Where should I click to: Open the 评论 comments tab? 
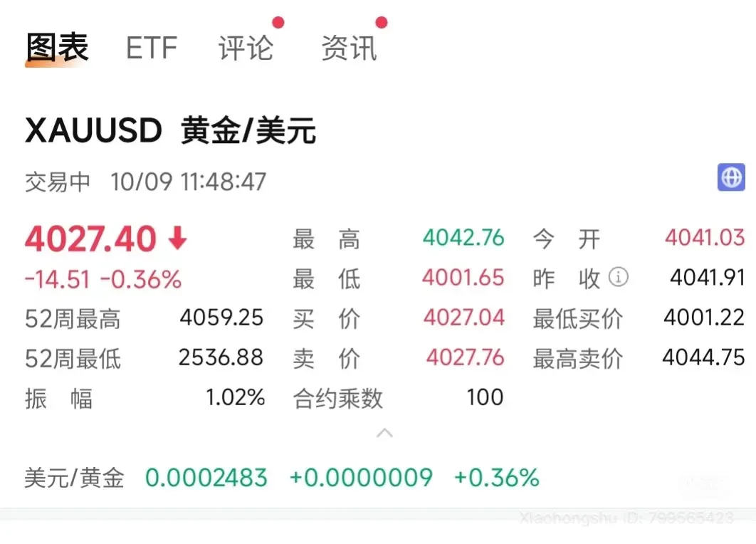[246, 48]
